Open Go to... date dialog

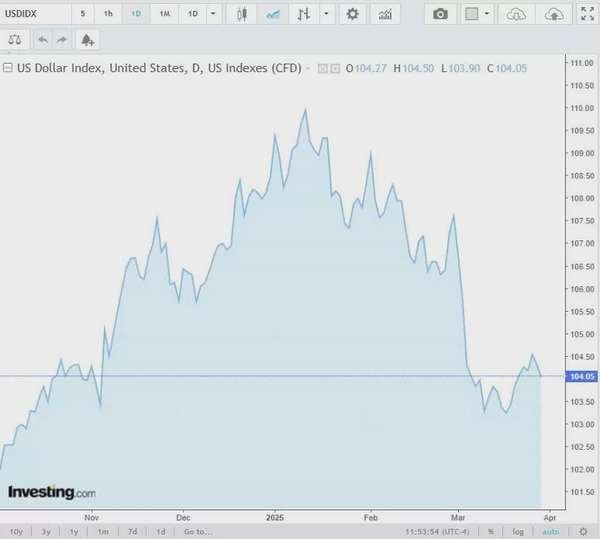(x=198, y=532)
